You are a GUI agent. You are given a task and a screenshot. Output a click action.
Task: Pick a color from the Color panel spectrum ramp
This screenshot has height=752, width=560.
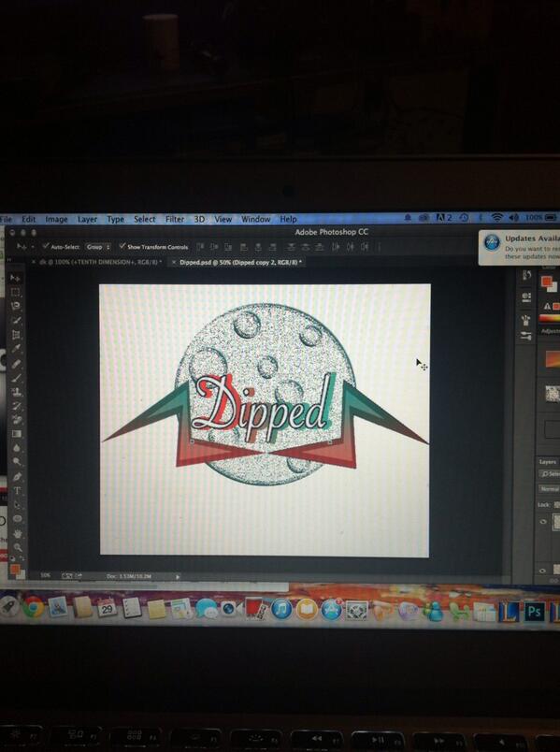[x=550, y=317]
